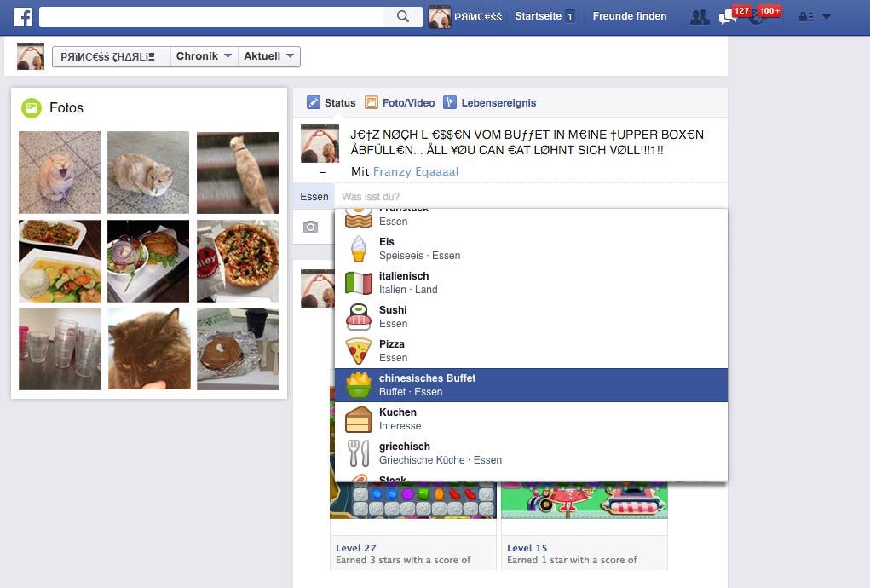Image resolution: width=870 pixels, height=588 pixels.
Task: Open the Aktuell dropdown
Action: tap(269, 56)
